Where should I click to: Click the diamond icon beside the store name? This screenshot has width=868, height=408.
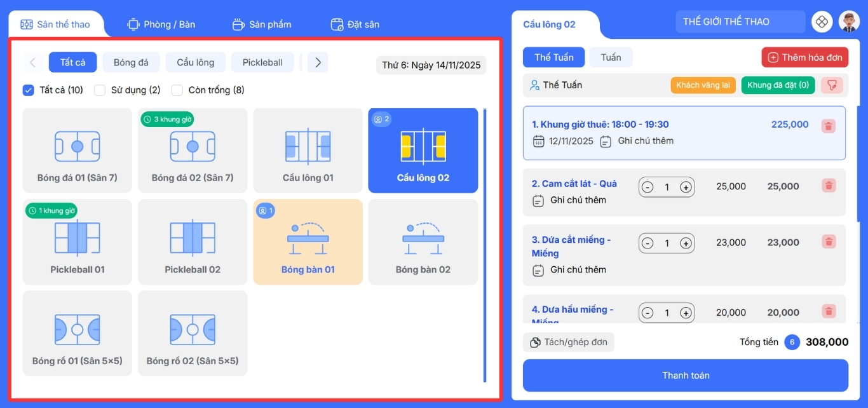(822, 22)
